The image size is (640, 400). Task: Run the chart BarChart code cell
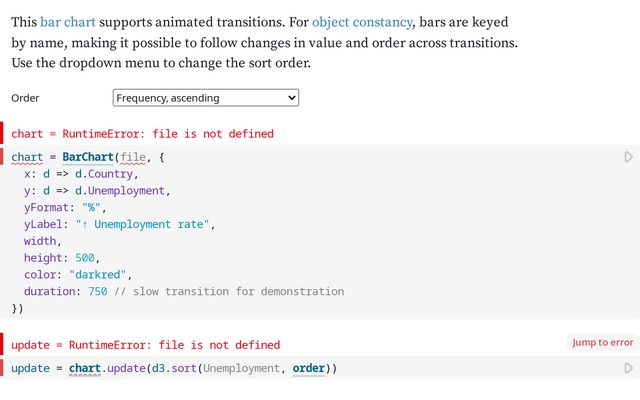pos(628,157)
